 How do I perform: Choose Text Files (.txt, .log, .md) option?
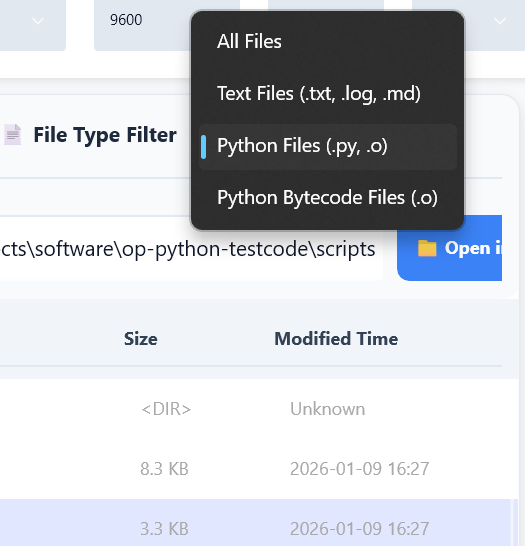coord(327,94)
